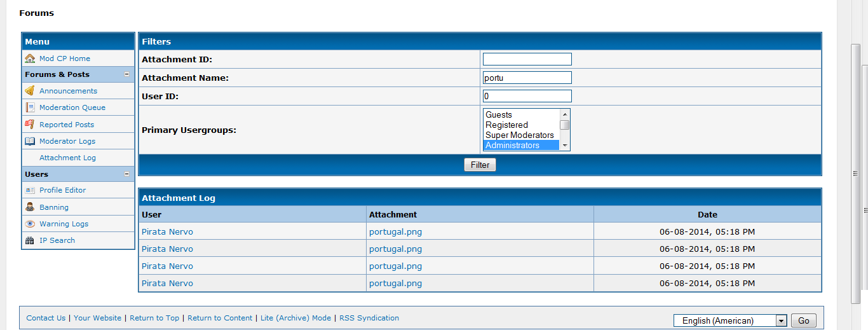Open the first portugal.png attachment
Screen dimensions: 868x330
(395, 231)
